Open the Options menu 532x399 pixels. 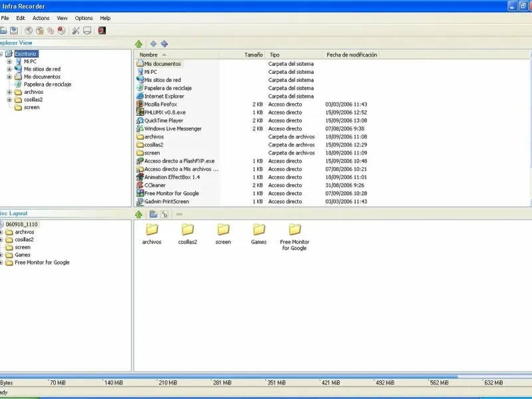tap(84, 18)
